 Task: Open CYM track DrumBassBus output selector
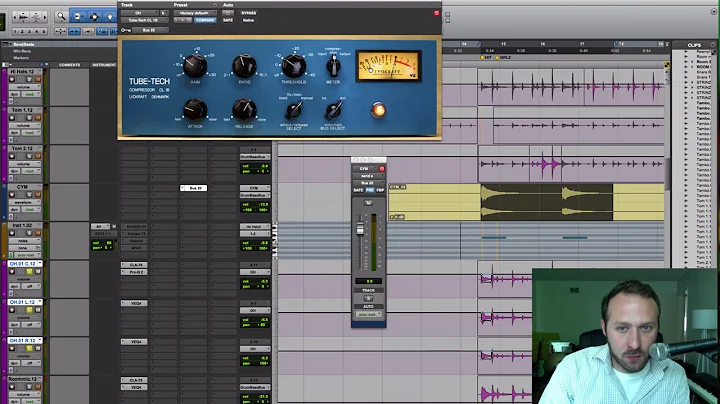click(x=255, y=195)
